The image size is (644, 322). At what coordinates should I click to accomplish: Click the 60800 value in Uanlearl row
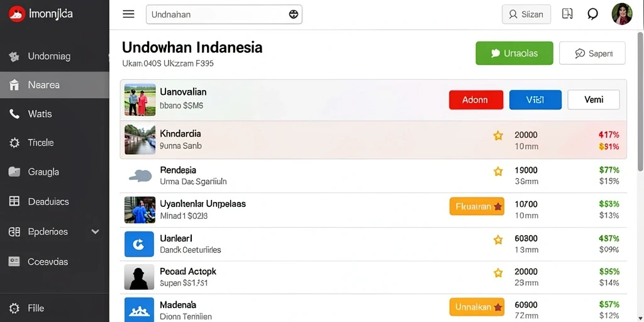click(526, 238)
